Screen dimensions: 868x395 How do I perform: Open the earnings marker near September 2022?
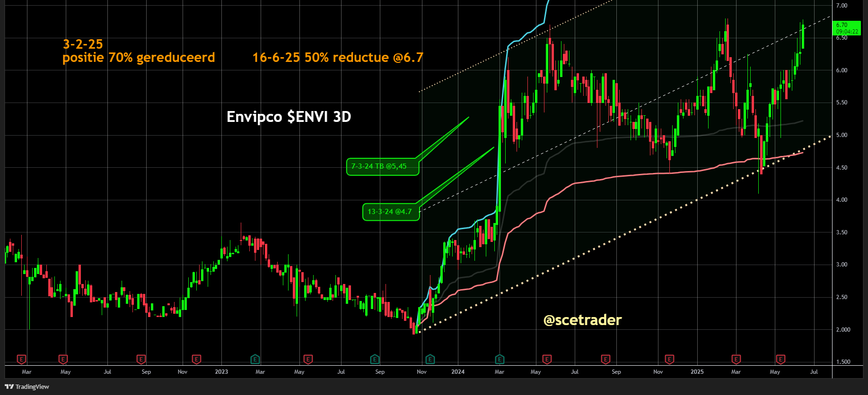coord(141,360)
